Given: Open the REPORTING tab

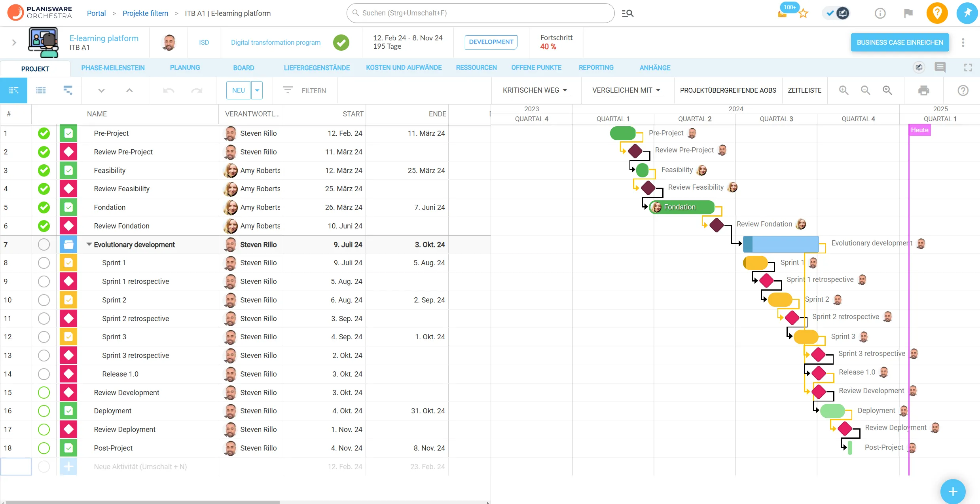Looking at the screenshot, I should point(596,67).
